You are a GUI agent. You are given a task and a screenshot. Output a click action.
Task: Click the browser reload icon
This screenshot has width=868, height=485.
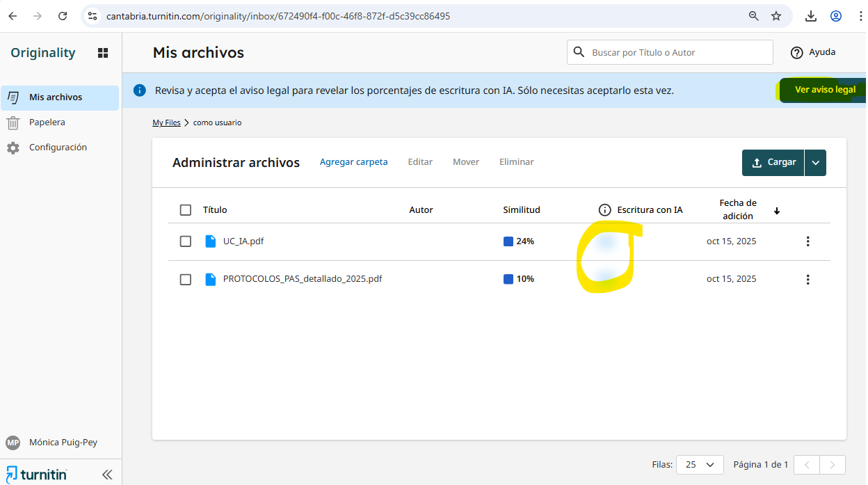[63, 16]
